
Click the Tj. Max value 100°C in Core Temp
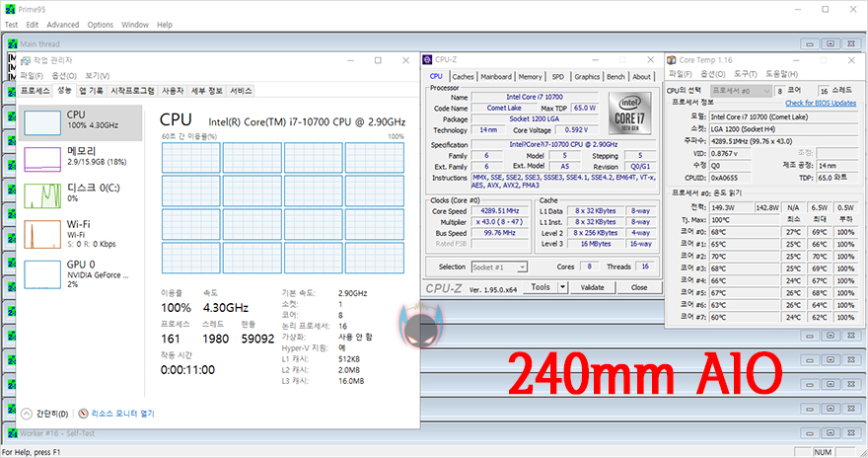[744, 220]
